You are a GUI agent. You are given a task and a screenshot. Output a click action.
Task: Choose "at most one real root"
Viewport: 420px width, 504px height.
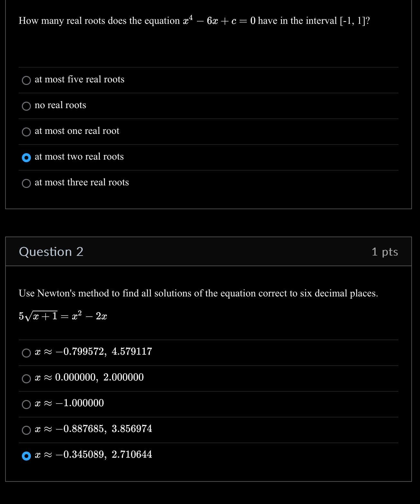[26, 132]
